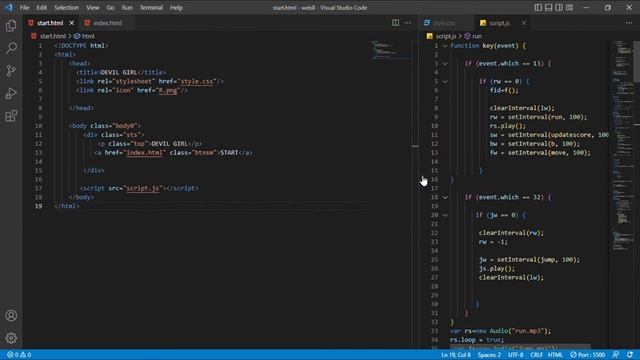This screenshot has height=360, width=640.
Task: Click the right editor vertical scrollbar
Action: click(x=636, y=61)
